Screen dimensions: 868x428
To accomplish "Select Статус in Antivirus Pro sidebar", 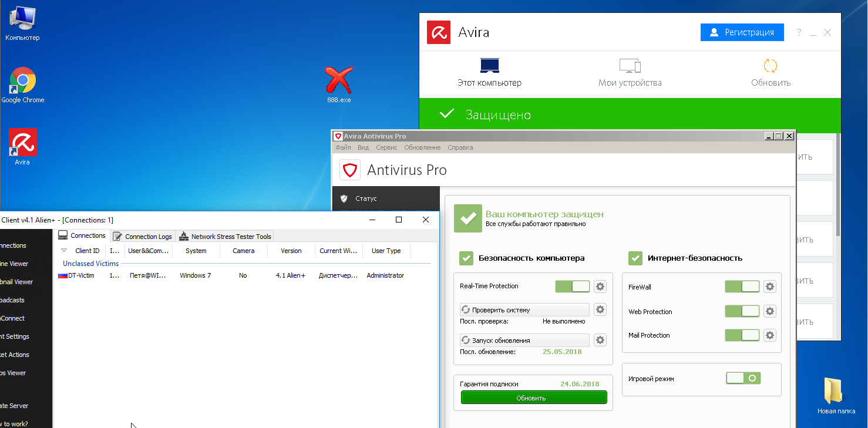I will tap(386, 198).
